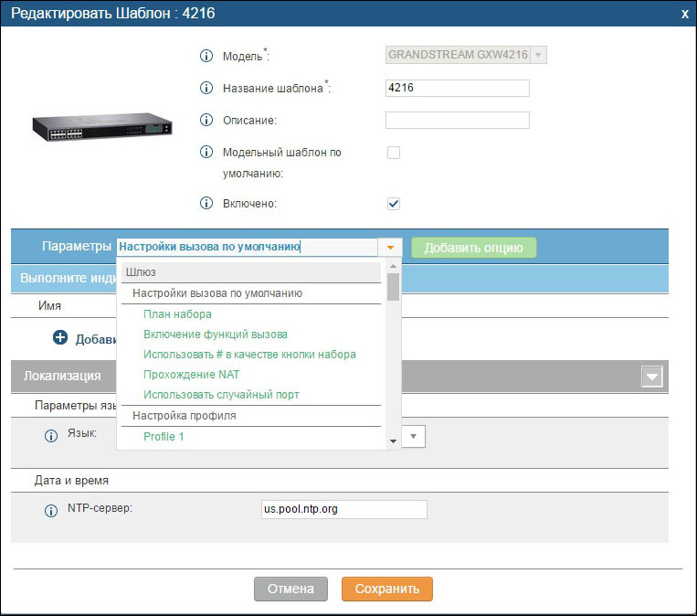Select Использовать случайный порт option

[x=221, y=395]
